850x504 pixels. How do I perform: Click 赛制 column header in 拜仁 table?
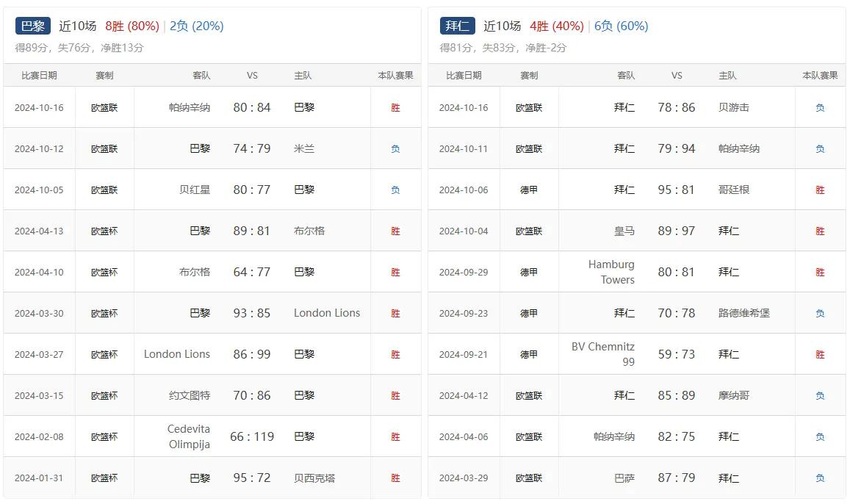pos(529,76)
